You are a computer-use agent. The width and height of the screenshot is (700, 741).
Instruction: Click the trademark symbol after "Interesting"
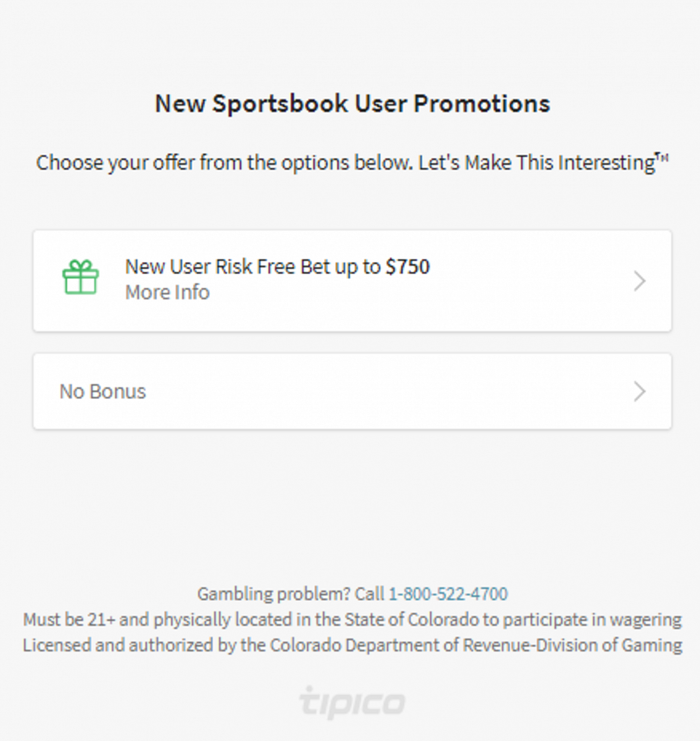pyautogui.click(x=662, y=157)
